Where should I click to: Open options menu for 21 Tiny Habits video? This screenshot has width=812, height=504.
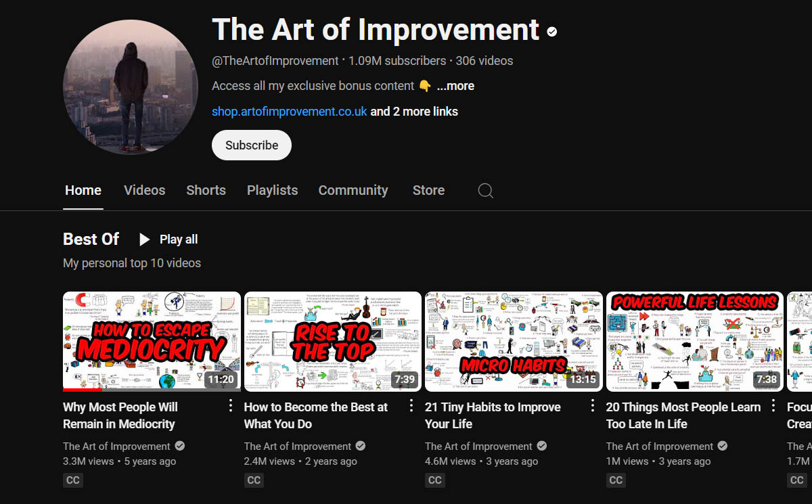tap(592, 405)
